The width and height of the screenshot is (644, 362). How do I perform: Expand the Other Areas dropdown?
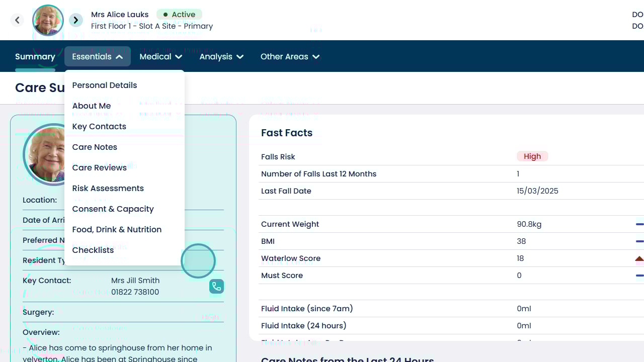[x=290, y=57]
